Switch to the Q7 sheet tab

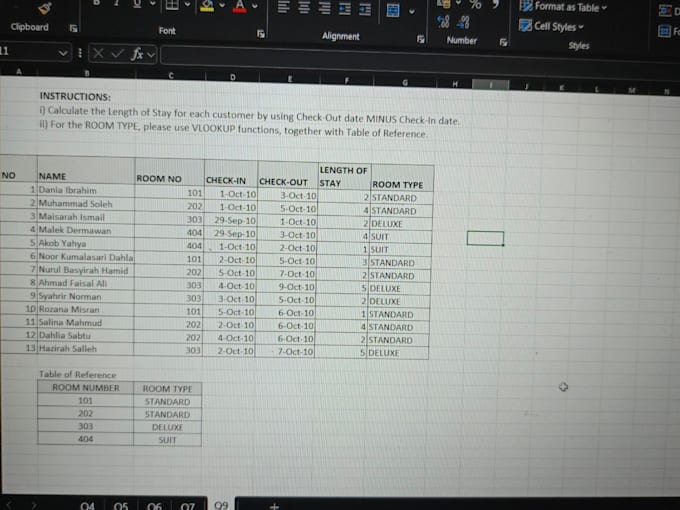point(187,506)
